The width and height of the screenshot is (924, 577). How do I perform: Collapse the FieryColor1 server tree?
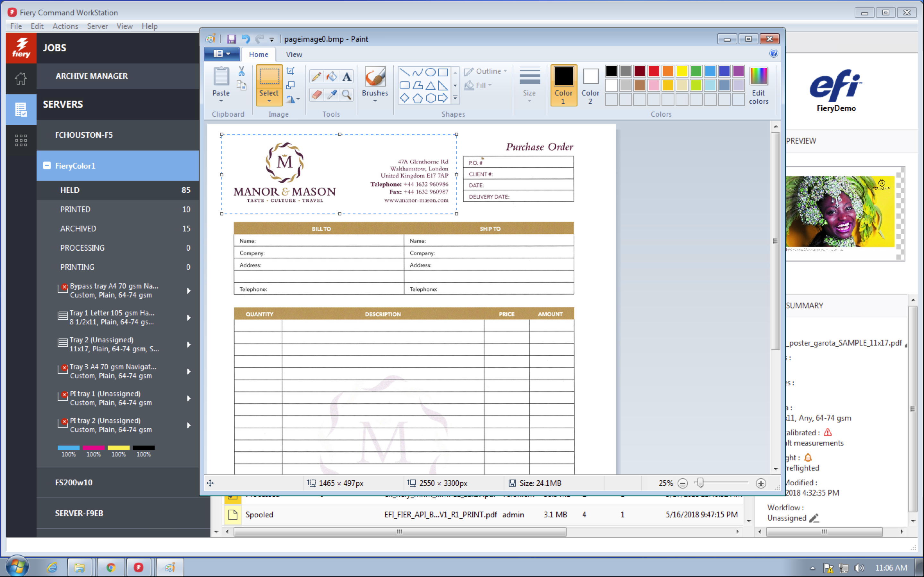[47, 165]
